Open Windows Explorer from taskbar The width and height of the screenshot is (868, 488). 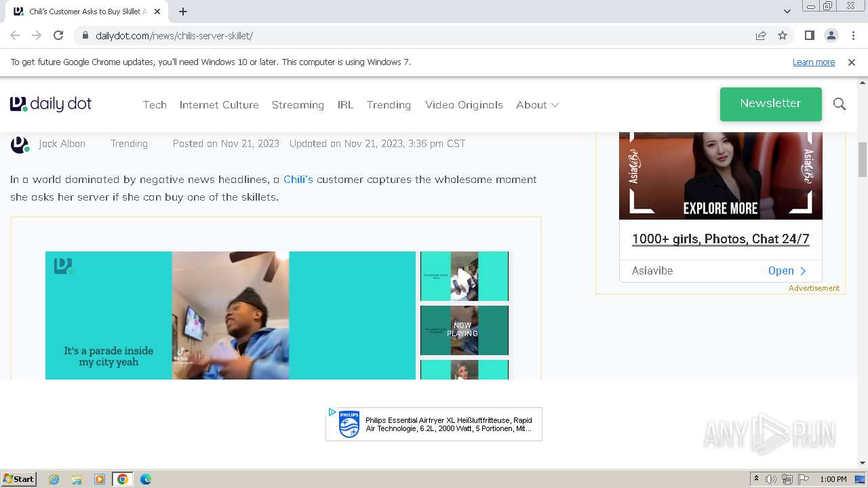(77, 479)
